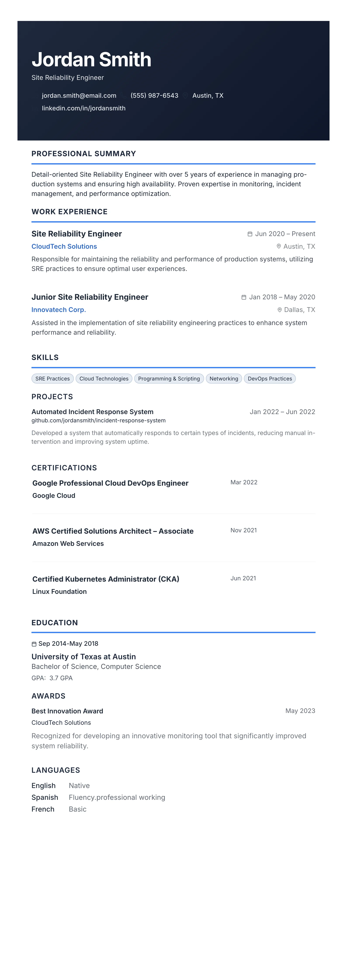Select the Networking skill tag
Screen dimensions: 347x980
pyautogui.click(x=224, y=379)
